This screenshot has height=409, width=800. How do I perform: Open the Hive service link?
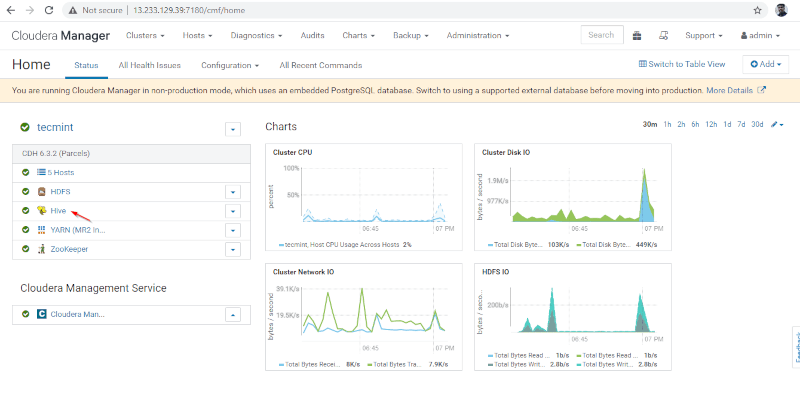58,211
